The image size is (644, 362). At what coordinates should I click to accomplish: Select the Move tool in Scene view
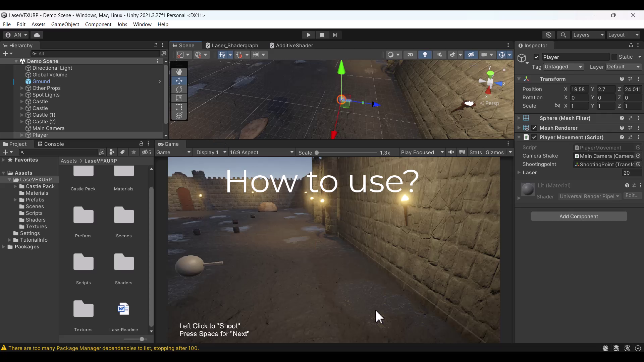pos(179,81)
